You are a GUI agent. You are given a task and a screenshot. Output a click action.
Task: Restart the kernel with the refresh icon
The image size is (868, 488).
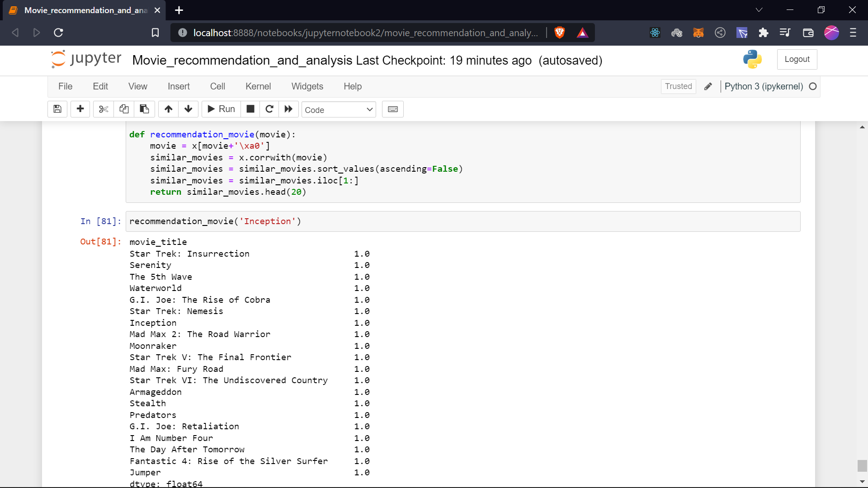269,109
